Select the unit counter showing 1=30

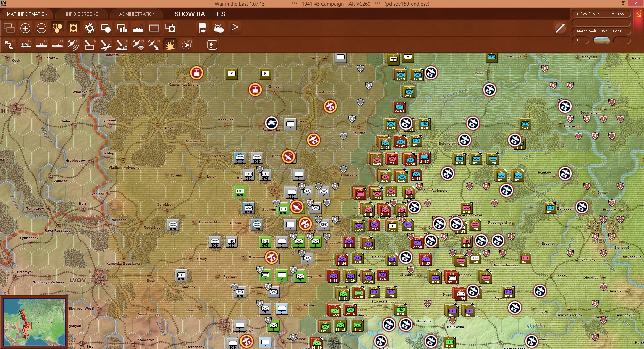[x=418, y=74]
